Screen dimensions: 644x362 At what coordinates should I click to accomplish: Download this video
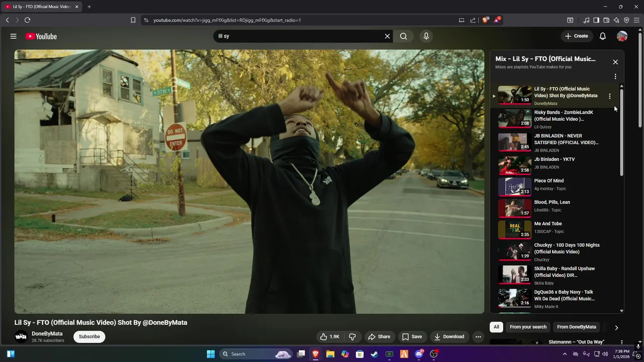click(x=449, y=337)
